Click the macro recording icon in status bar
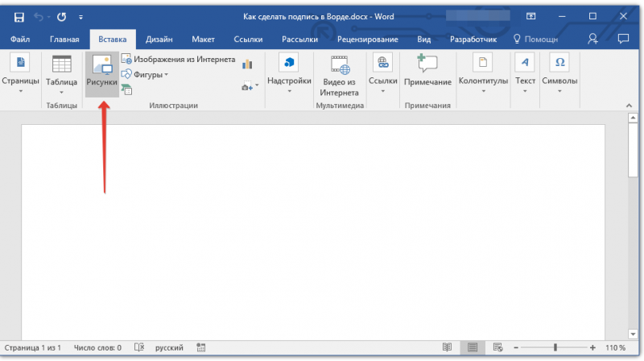644x361 pixels. coord(200,348)
